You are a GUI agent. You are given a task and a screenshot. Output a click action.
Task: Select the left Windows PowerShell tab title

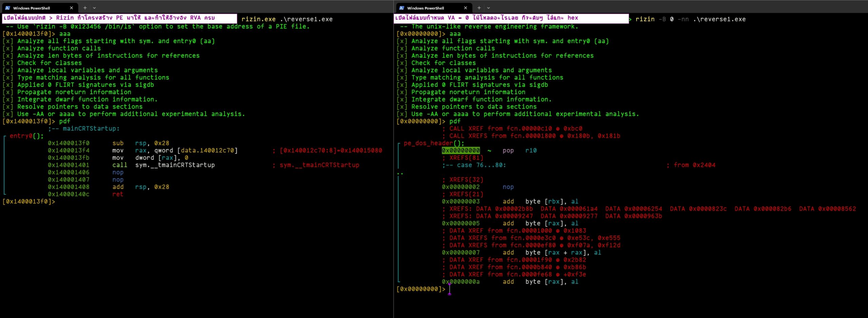pyautogui.click(x=32, y=8)
